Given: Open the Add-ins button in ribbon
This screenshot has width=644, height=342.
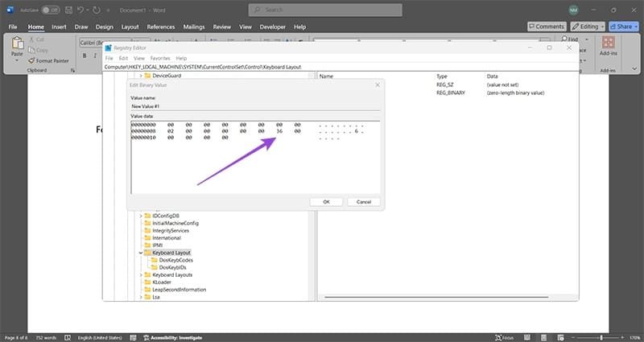Looking at the screenshot, I should pos(608,47).
